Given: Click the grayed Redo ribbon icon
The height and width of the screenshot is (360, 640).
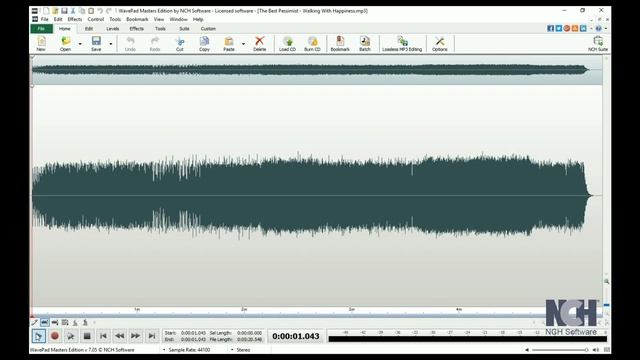Looking at the screenshot, I should 155,44.
